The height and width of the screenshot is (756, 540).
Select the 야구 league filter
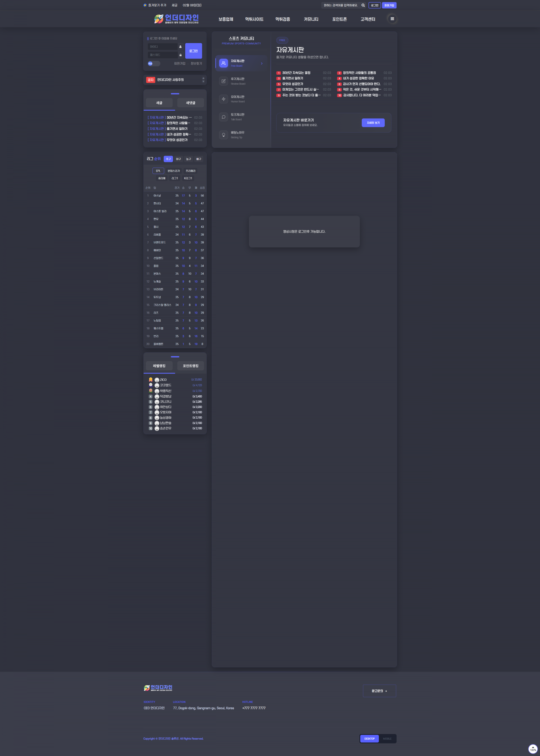pyautogui.click(x=178, y=159)
